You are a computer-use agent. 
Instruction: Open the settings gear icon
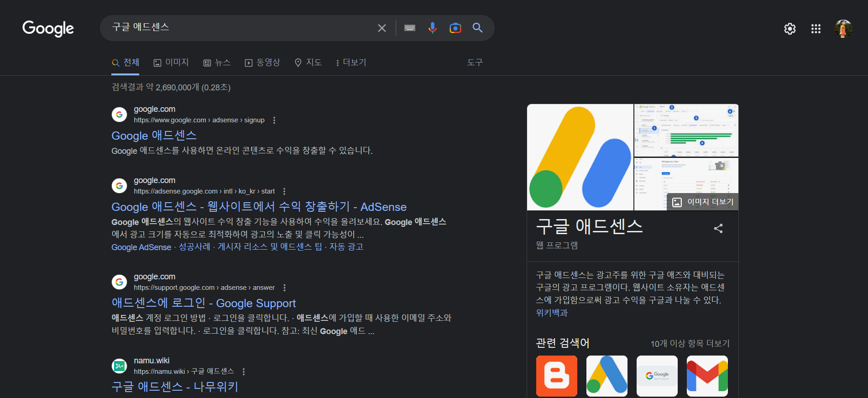pos(790,29)
